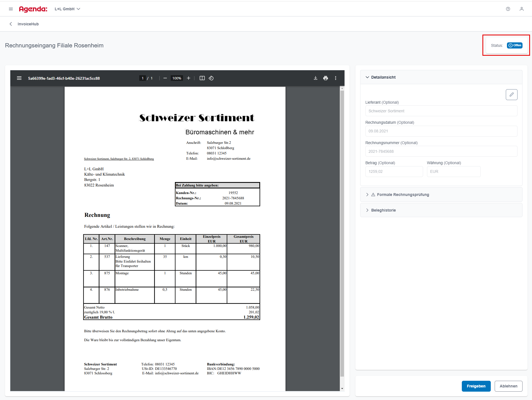Download the invoice PDF

click(316, 78)
